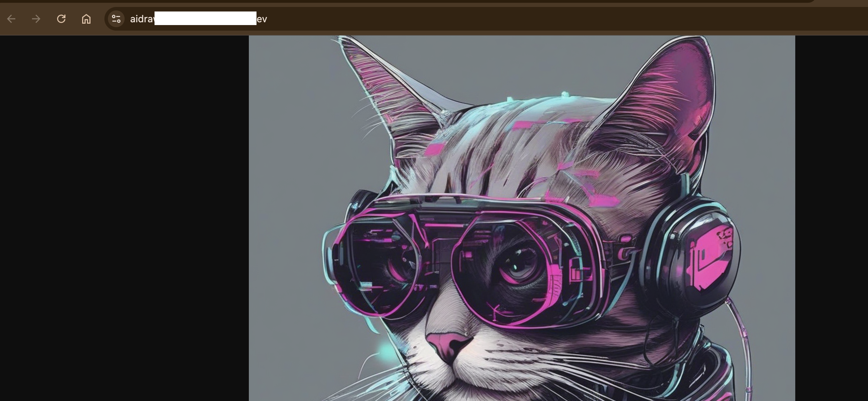Reload the current page

tap(61, 19)
